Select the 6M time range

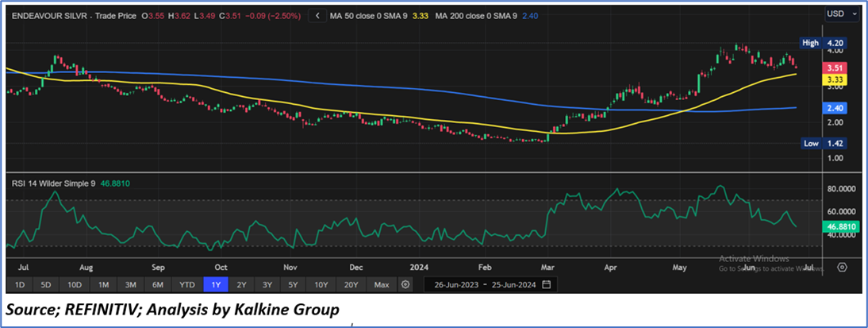[x=158, y=285]
